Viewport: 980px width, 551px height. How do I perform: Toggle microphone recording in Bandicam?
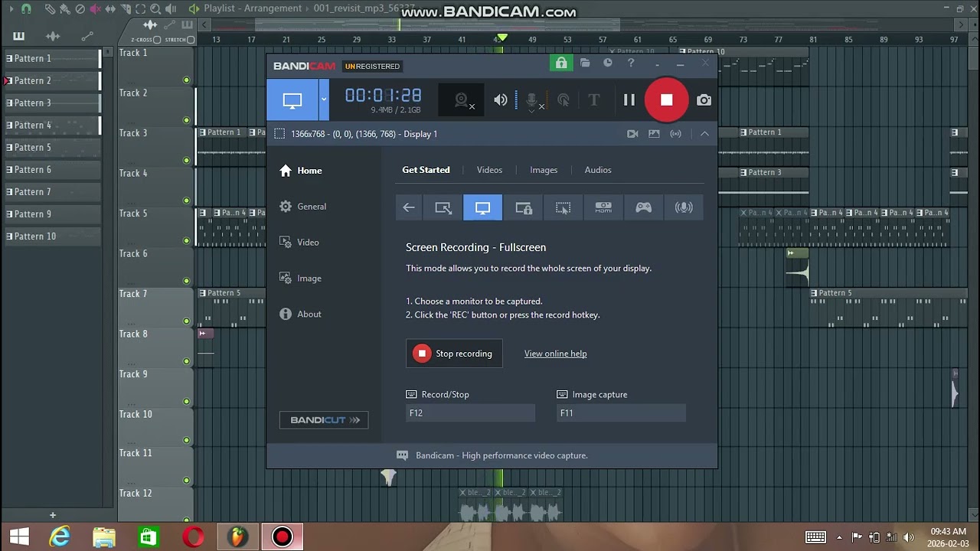point(533,100)
